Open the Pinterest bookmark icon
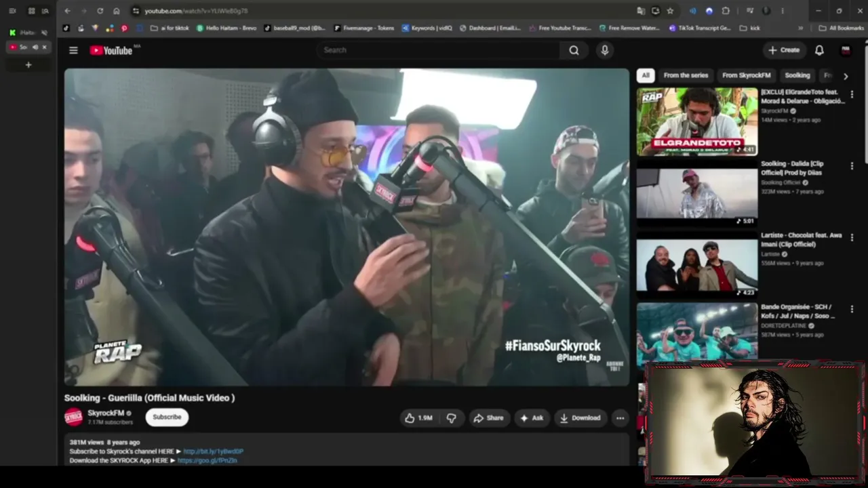This screenshot has height=488, width=868. click(124, 28)
